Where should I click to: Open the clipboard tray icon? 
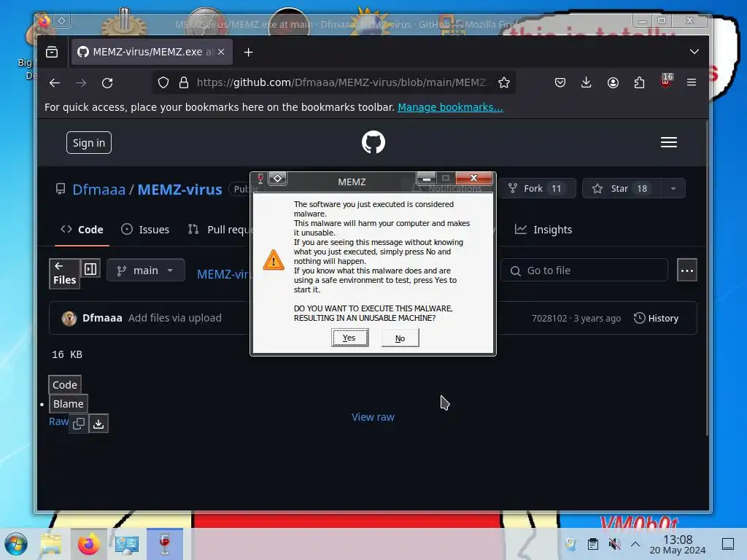tap(593, 544)
